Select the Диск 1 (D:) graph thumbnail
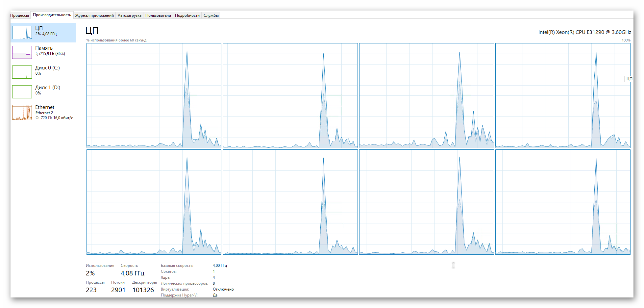This screenshot has height=308, width=644. 22,92
